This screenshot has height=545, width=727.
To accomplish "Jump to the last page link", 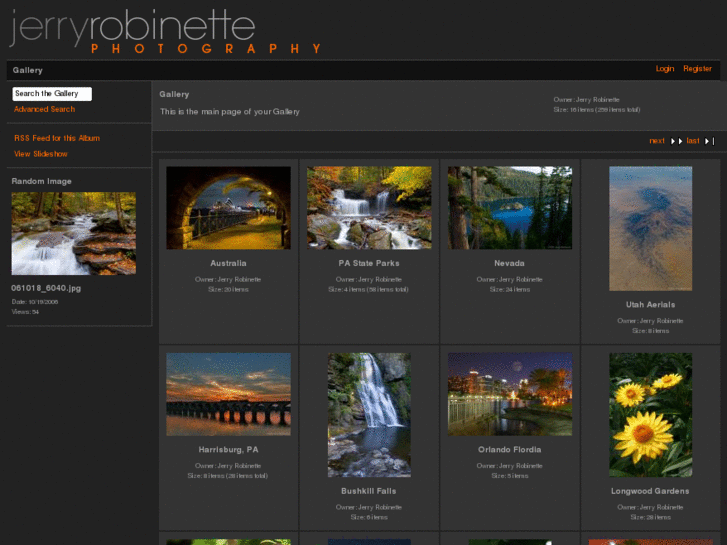I will (693, 141).
